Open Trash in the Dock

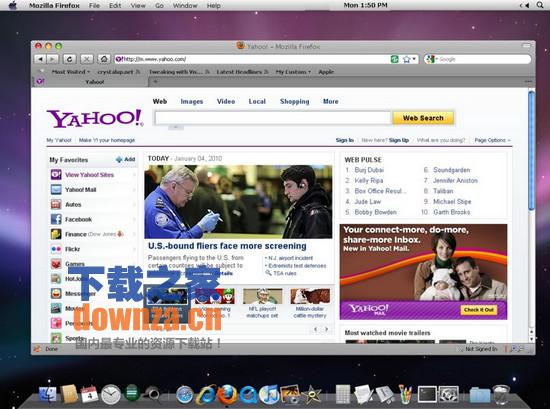click(x=501, y=394)
